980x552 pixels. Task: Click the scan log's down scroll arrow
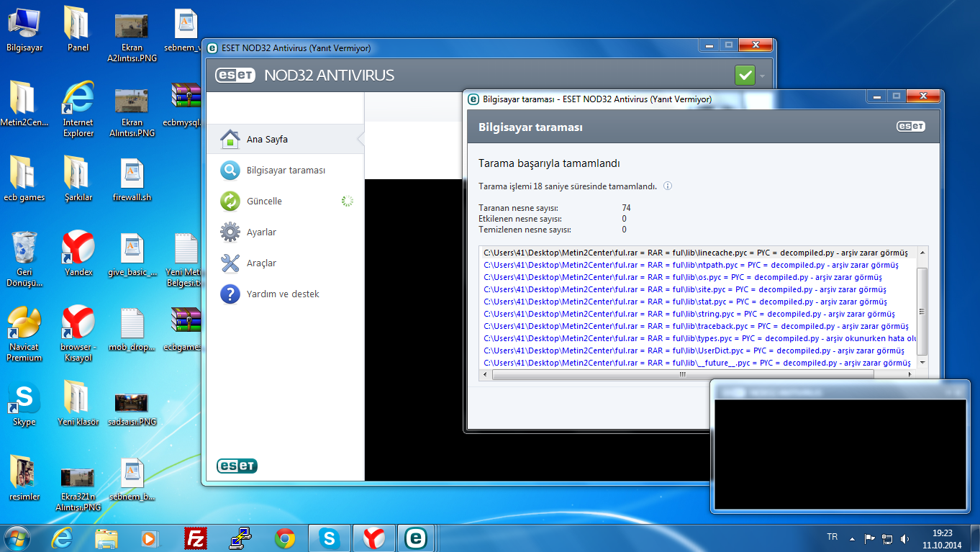click(x=922, y=364)
